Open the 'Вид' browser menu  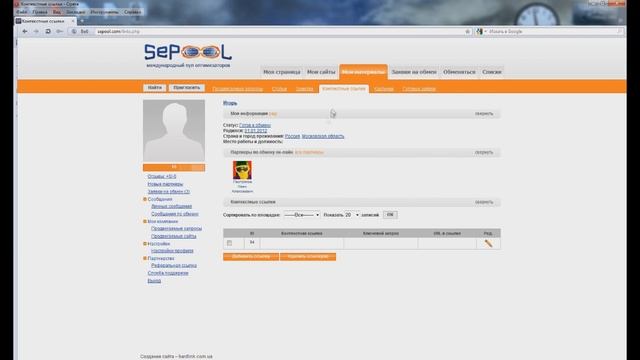point(57,12)
